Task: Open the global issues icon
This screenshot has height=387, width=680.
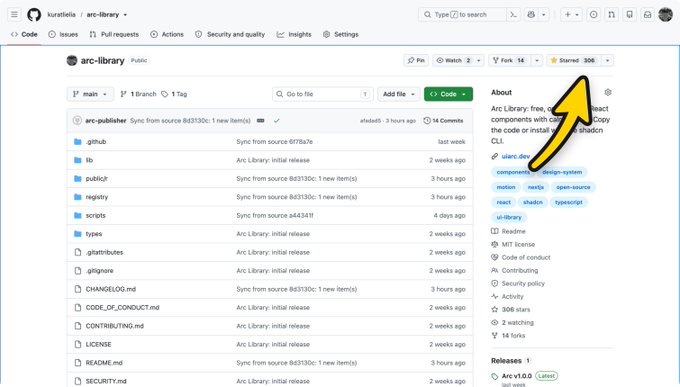Action: pyautogui.click(x=593, y=14)
